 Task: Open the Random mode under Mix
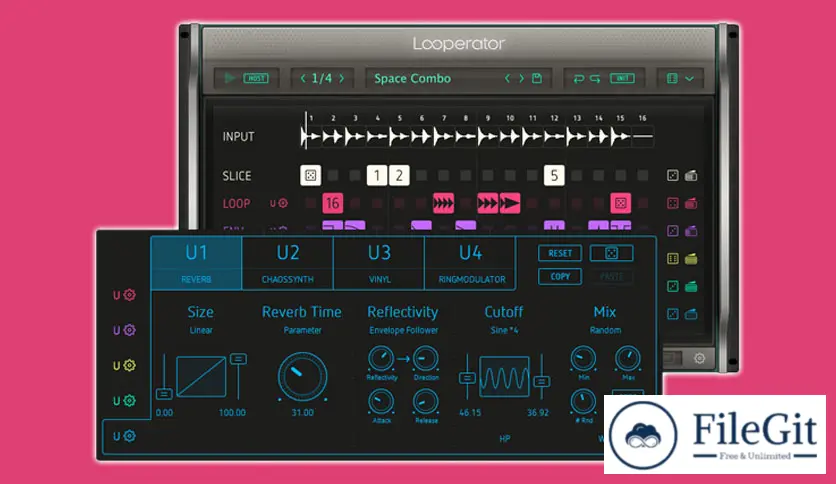tap(605, 330)
